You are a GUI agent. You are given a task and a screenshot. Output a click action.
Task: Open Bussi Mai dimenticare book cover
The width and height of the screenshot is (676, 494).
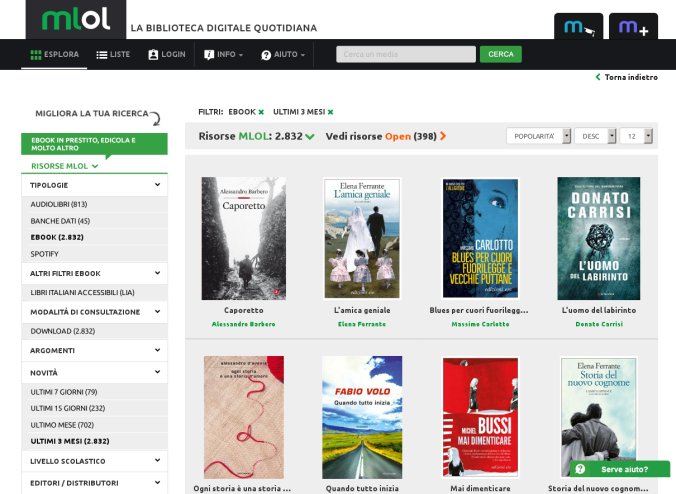[x=480, y=417]
